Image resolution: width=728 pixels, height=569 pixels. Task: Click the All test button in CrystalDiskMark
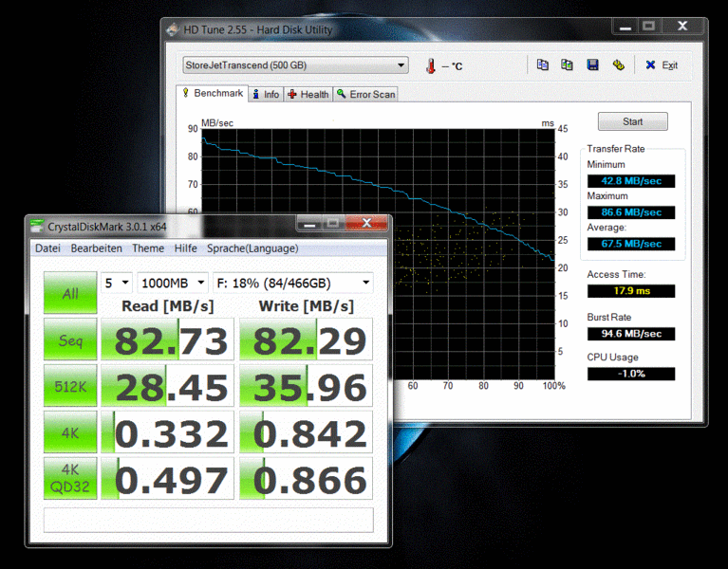point(70,293)
